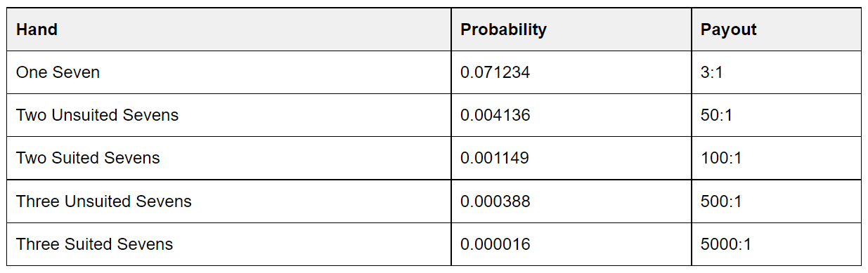Click the 5000:1 payout cell
This screenshot has height=273, width=868.
click(777, 244)
